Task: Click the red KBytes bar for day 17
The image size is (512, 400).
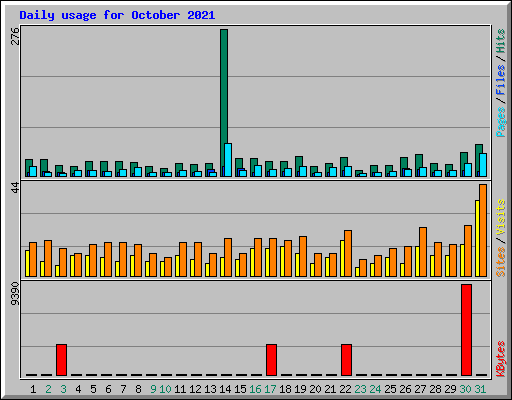Action: pyautogui.click(x=271, y=360)
